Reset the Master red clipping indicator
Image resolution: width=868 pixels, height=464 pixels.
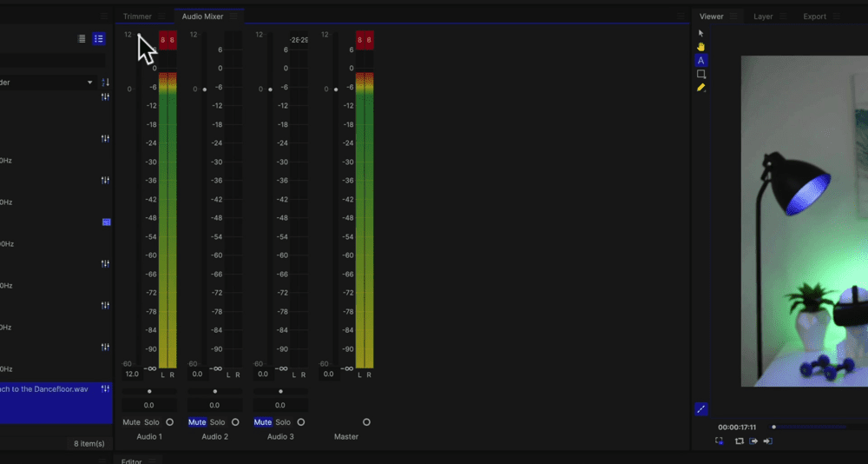tap(365, 40)
